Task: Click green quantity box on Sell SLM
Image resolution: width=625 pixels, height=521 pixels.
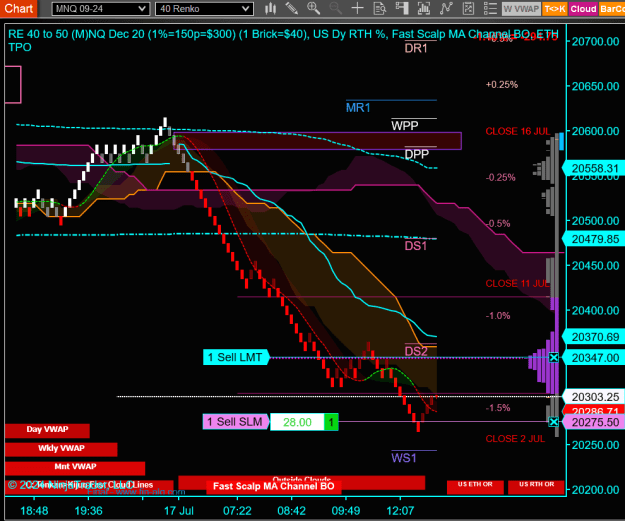Action: tap(331, 422)
